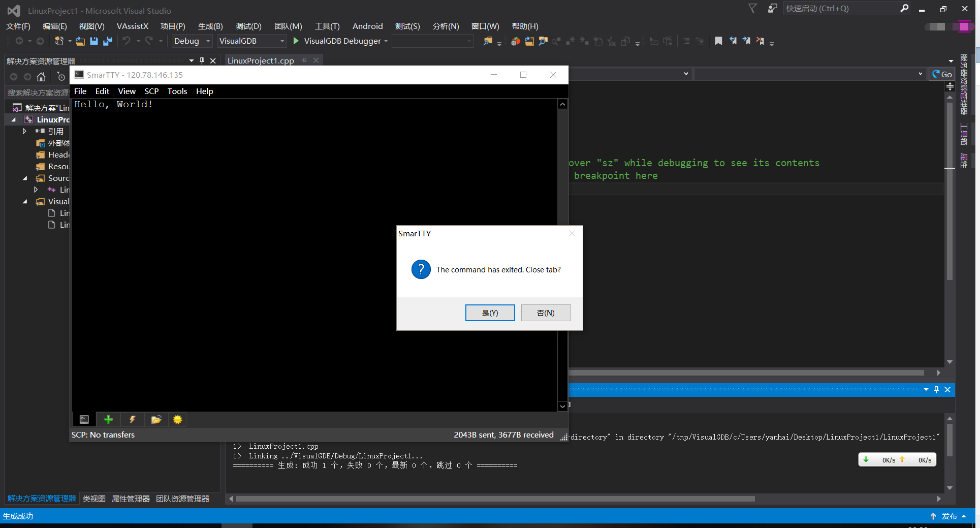Click the VAssistX tomato icon on the toolbar
This screenshot has width=980, height=528.
click(x=515, y=41)
